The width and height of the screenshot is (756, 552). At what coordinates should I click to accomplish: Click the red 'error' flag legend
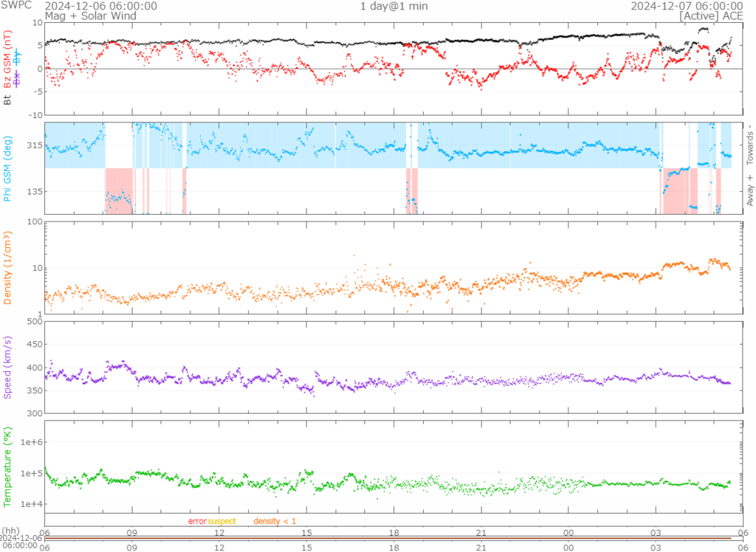[197, 521]
